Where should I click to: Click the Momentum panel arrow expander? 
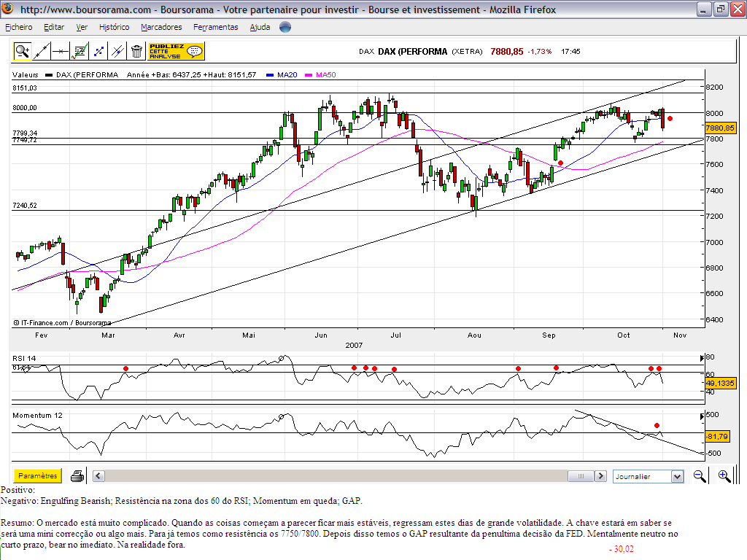[702, 416]
